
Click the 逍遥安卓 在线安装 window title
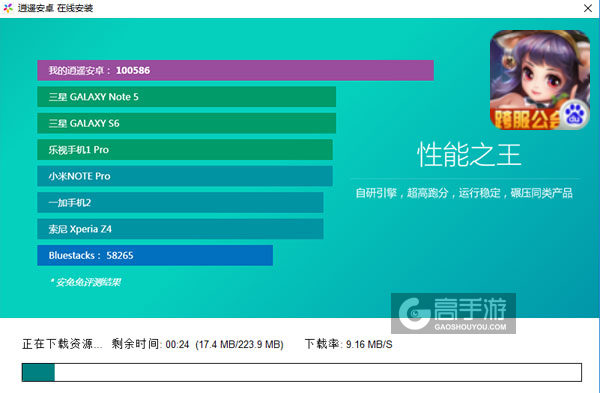coord(55,8)
